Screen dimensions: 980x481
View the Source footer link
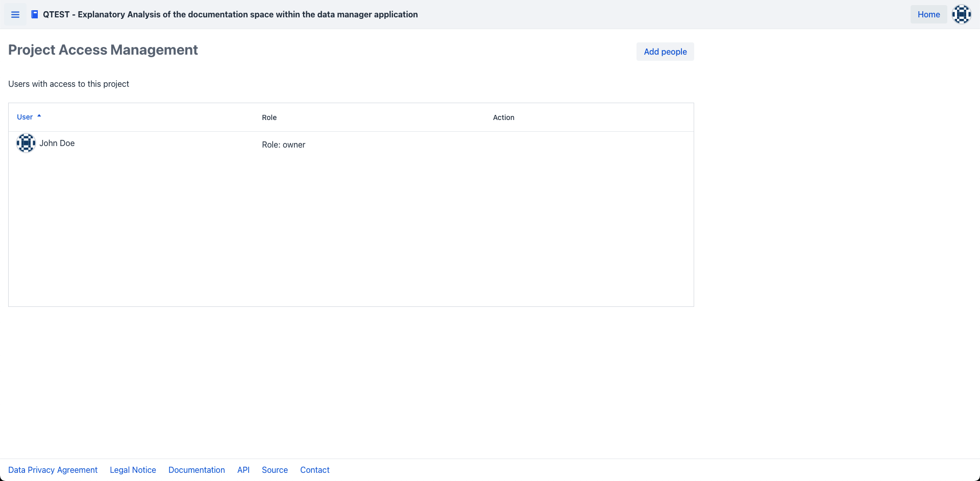tap(275, 470)
